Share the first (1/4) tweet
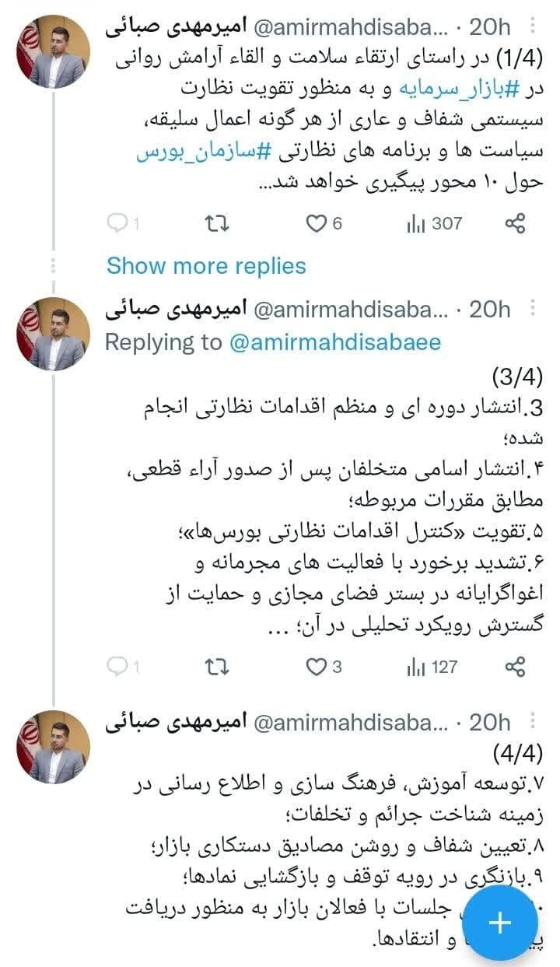The width and height of the screenshot is (560, 967). 515,224
